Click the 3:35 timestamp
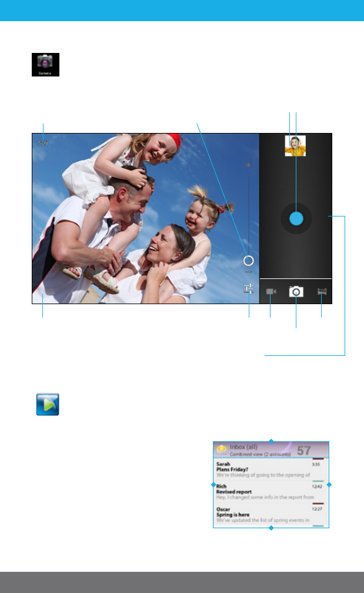 click(316, 464)
